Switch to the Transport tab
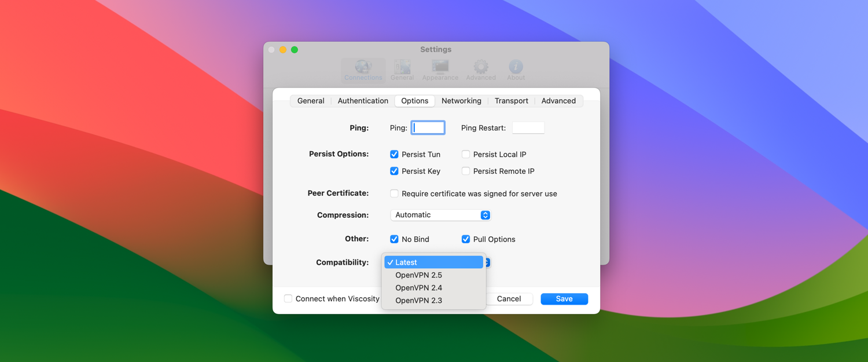Screen dimensions: 868x362 pyautogui.click(x=511, y=101)
